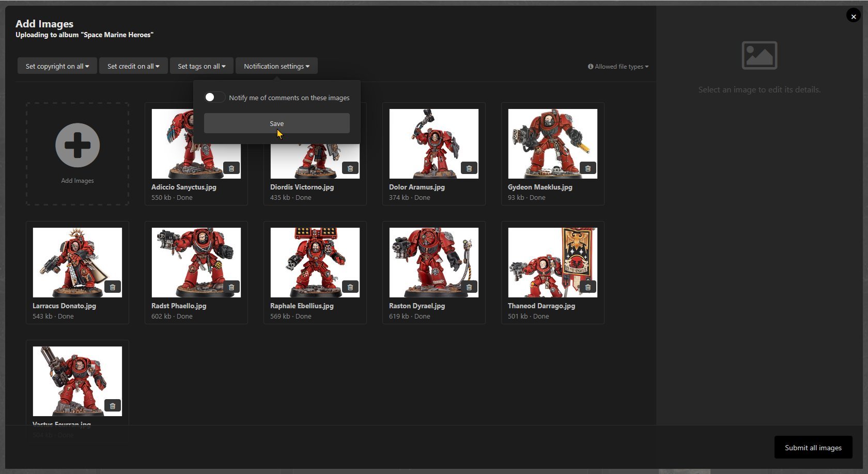Image resolution: width=868 pixels, height=474 pixels.
Task: Collapse the Notification settings menu
Action: [276, 66]
